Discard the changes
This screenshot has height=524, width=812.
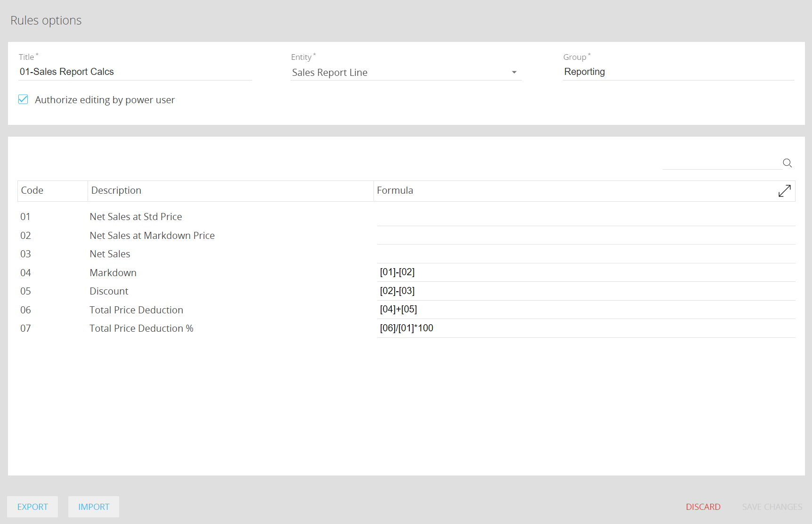point(703,507)
